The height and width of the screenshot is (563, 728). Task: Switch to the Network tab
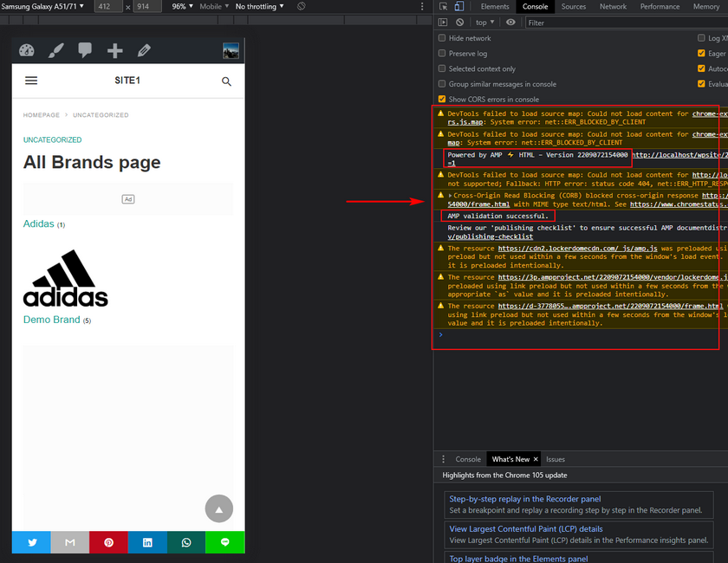coord(613,7)
